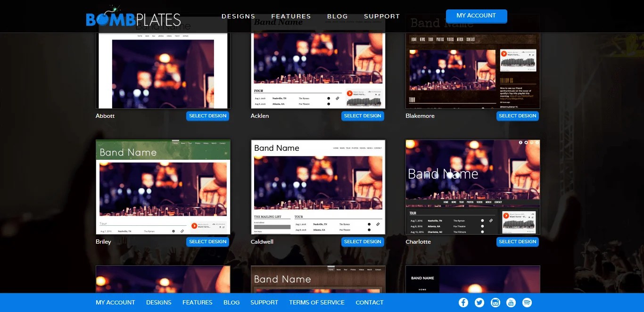Open the Spotify icon in footer
Viewport: 644px width, 312px height.
[527, 303]
